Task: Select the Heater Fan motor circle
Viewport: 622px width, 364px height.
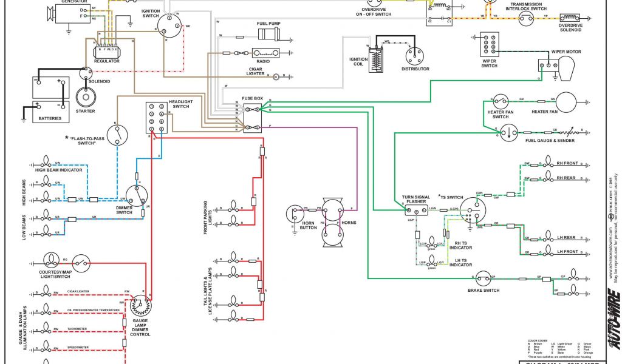Action: coord(569,103)
